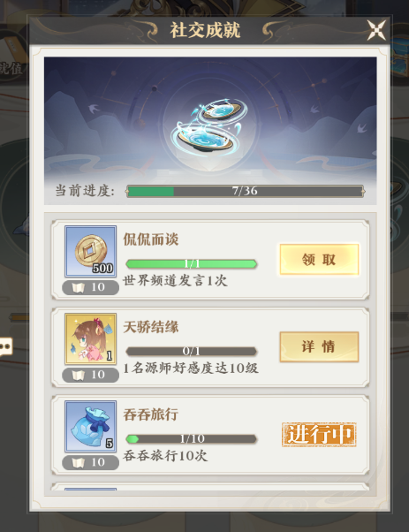Click the 10 points badge under character

91,376
